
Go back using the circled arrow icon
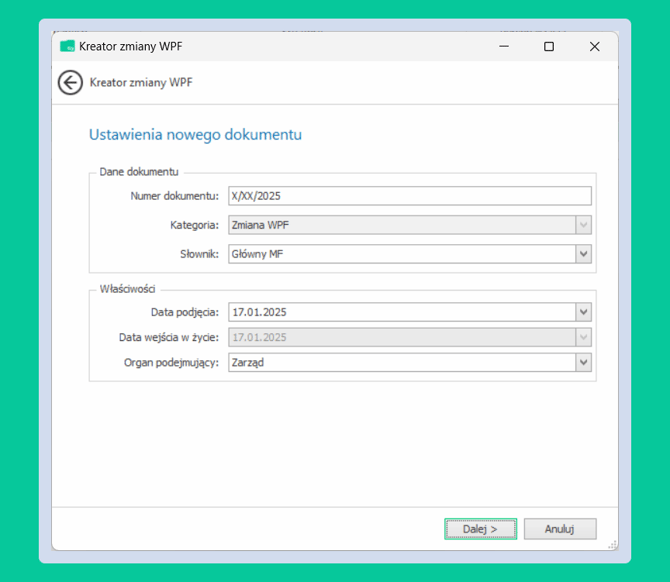click(x=70, y=82)
